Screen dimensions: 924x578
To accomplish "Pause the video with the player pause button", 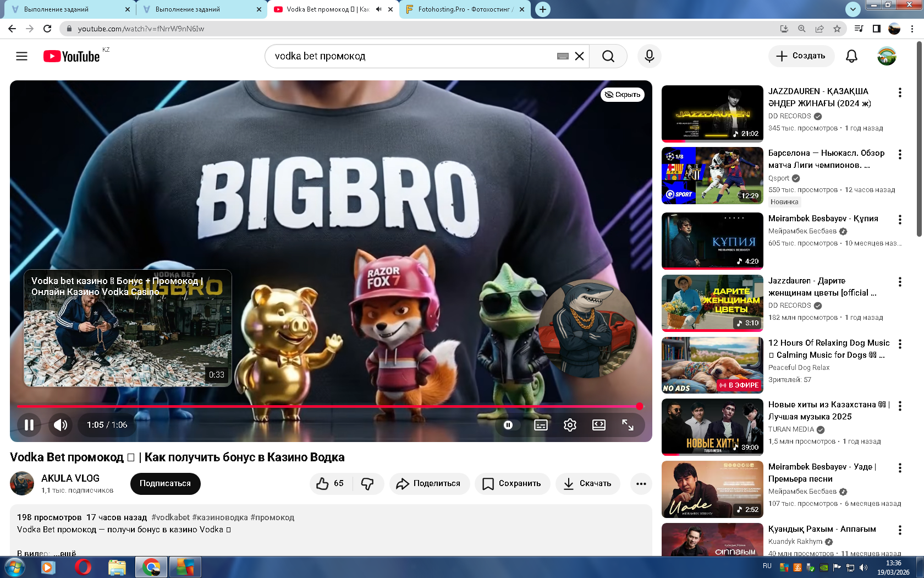I will (29, 425).
